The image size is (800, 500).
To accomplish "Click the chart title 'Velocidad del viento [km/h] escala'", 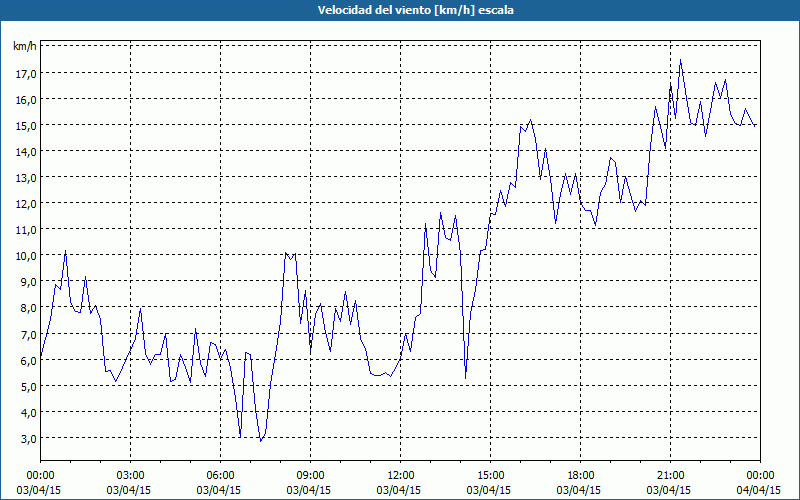I will pos(415,10).
